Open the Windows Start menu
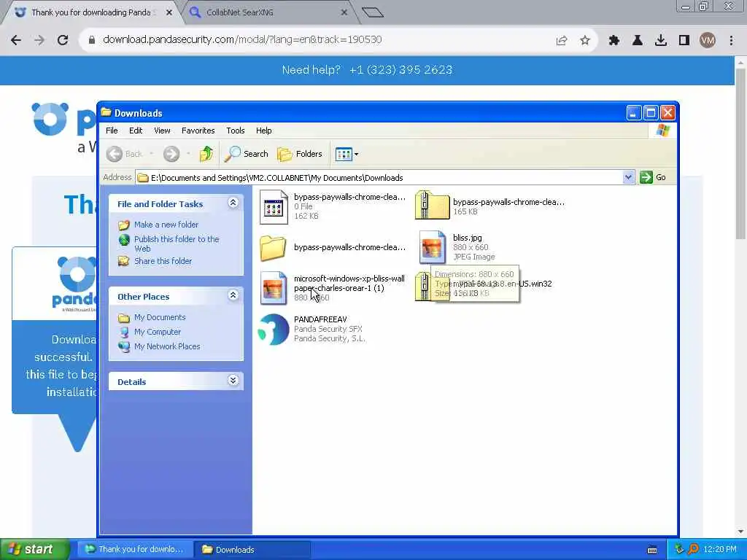747x560 pixels. coord(34,549)
